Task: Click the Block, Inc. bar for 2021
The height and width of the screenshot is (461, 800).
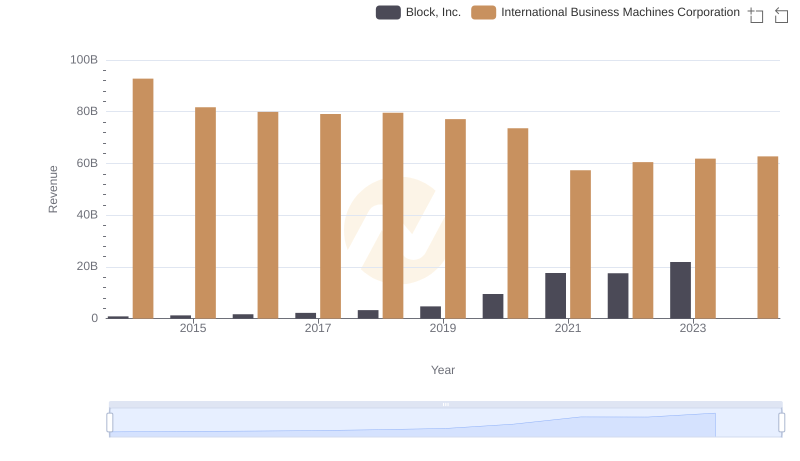Action: 555,296
